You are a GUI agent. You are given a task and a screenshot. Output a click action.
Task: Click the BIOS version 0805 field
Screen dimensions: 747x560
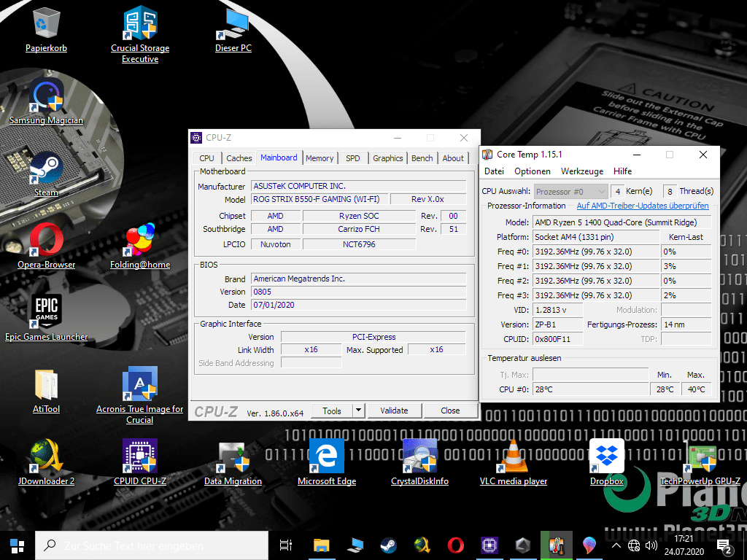(x=358, y=292)
